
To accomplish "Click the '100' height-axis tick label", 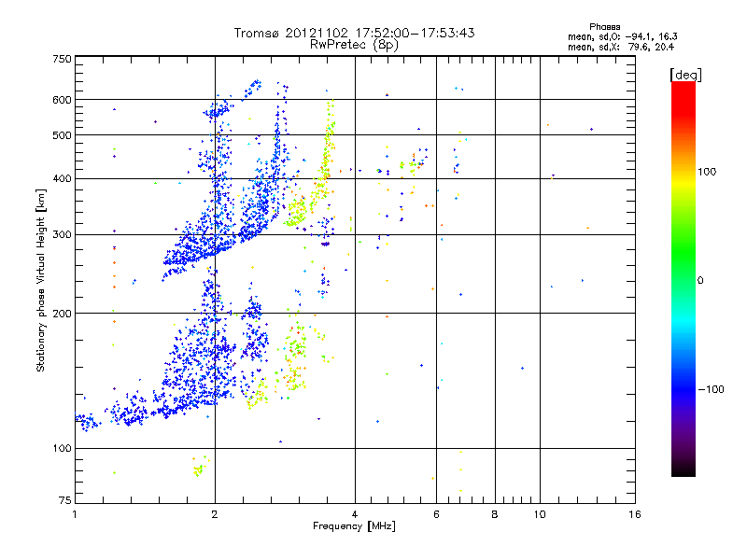I will (62, 449).
